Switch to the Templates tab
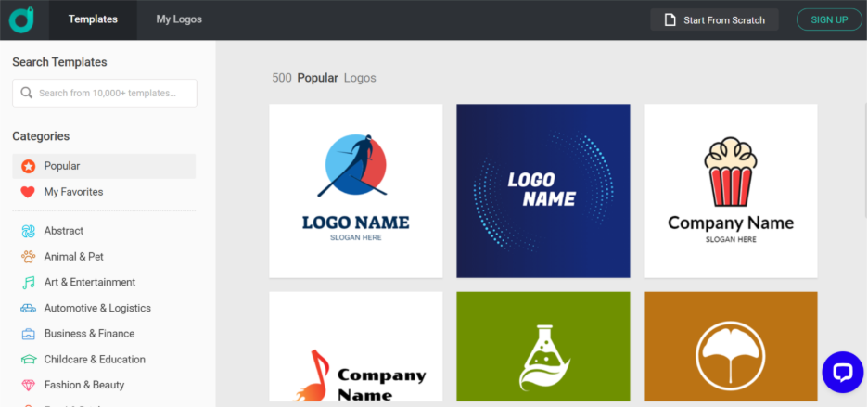Viewport: 868px width, 407px height. coord(93,19)
